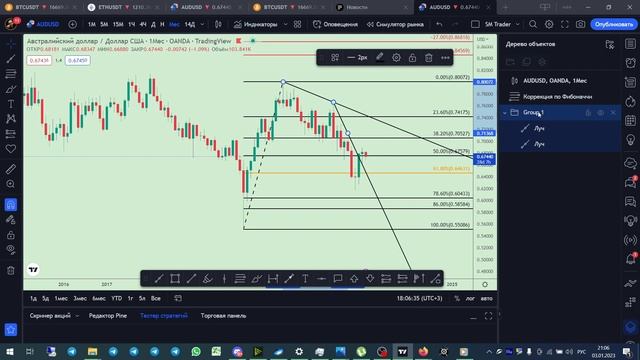
Task: Select the crosshair cursor tool in left toolbar
Action: click(x=11, y=44)
